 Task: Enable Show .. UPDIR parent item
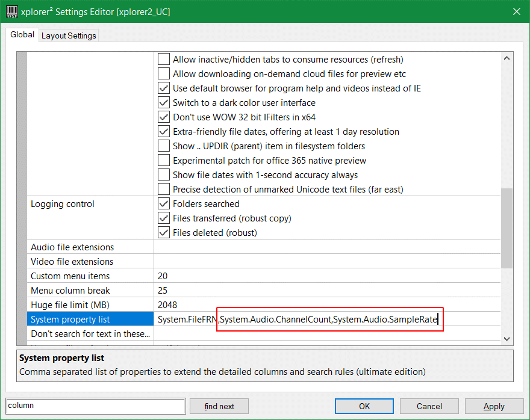click(x=164, y=146)
